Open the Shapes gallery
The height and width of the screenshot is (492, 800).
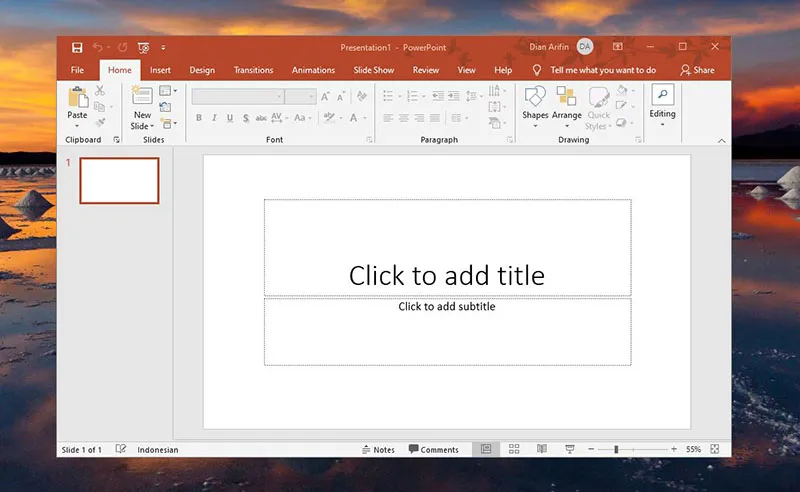[535, 97]
